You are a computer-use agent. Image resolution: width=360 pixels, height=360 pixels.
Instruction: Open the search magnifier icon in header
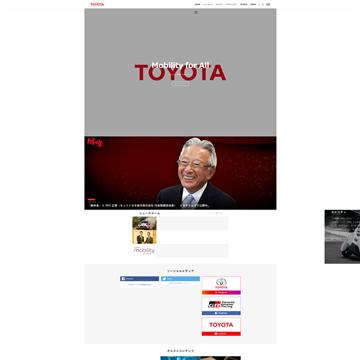[x=263, y=4]
